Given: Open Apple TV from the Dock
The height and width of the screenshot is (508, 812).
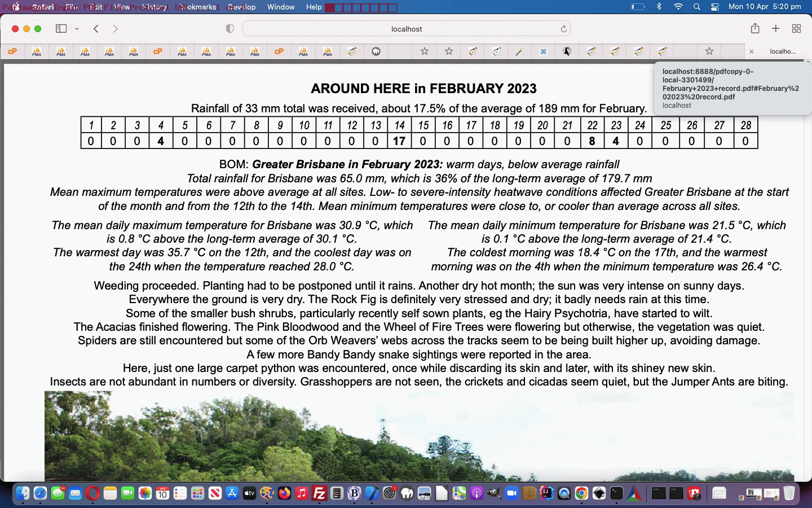Looking at the screenshot, I should (249, 493).
